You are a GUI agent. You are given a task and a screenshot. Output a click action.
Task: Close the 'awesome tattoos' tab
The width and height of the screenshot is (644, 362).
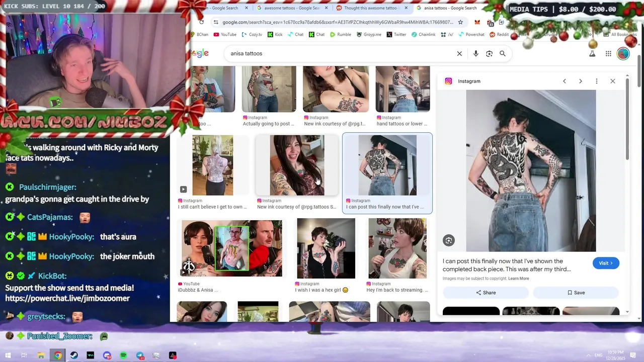[326, 8]
